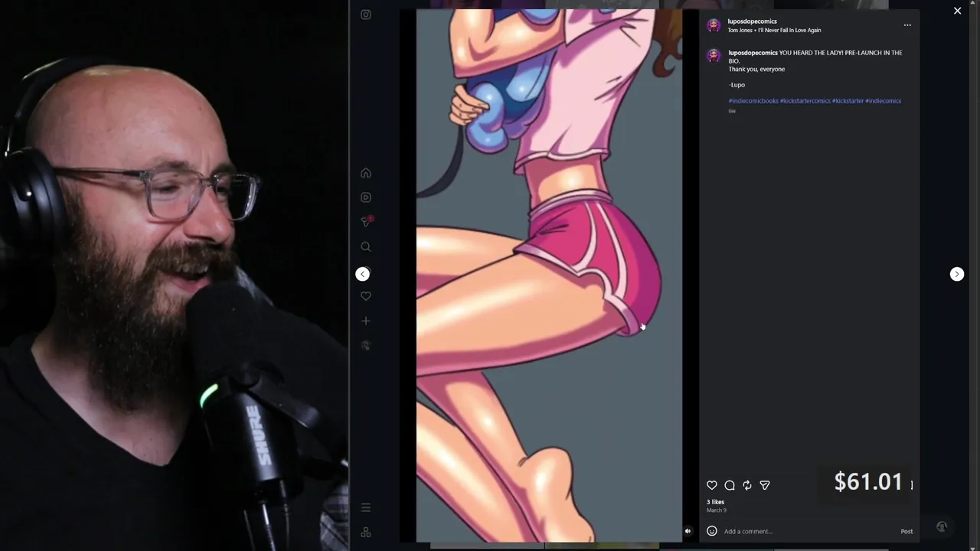Open luposdopecomics avatar in post header
Screen dimensions: 980x551
(x=714, y=25)
